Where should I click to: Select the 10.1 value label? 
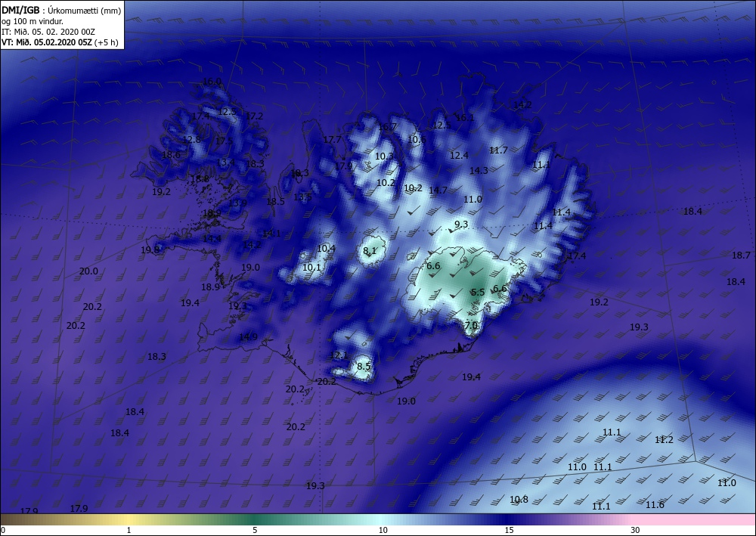pos(311,268)
